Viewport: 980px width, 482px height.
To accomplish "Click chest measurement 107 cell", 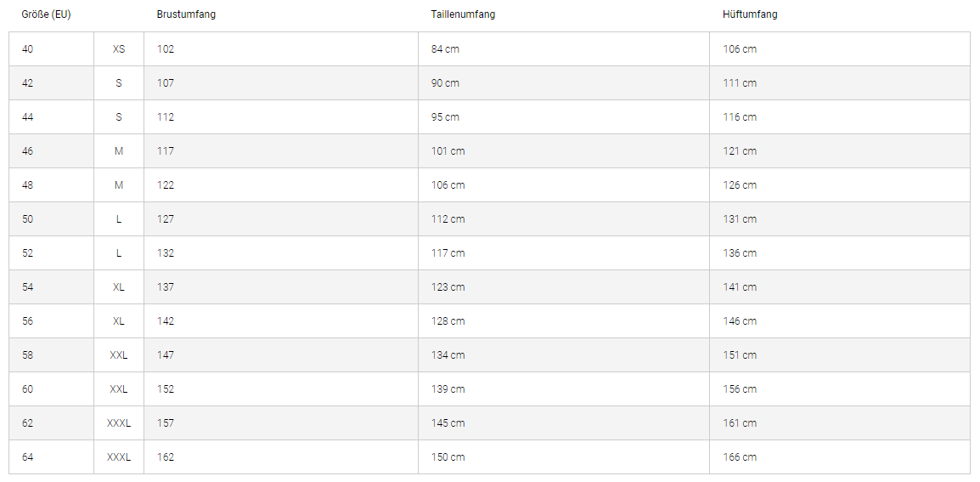I will (x=280, y=83).
